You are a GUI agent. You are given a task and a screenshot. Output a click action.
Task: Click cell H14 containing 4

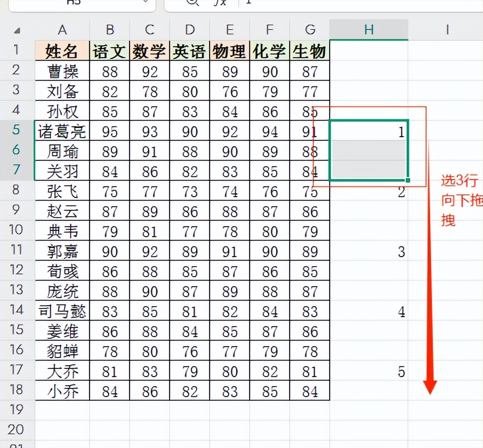(x=369, y=311)
